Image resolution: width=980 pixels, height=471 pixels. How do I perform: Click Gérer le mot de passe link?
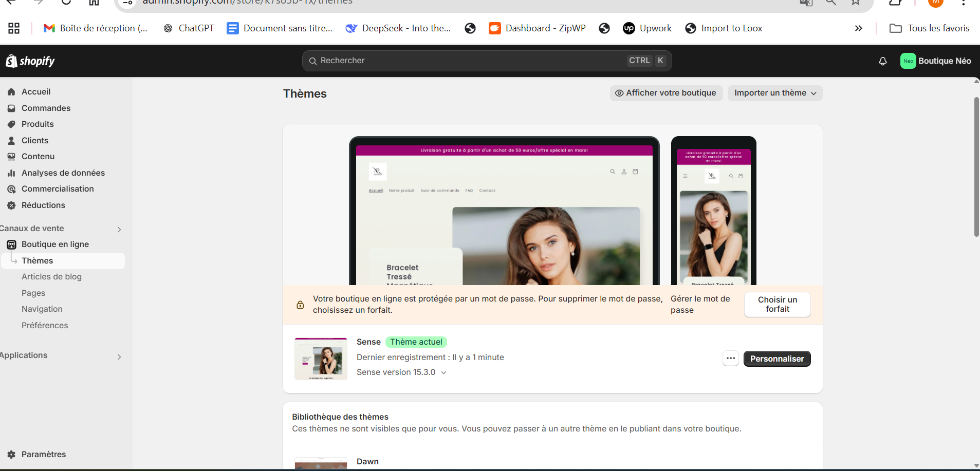coord(700,305)
